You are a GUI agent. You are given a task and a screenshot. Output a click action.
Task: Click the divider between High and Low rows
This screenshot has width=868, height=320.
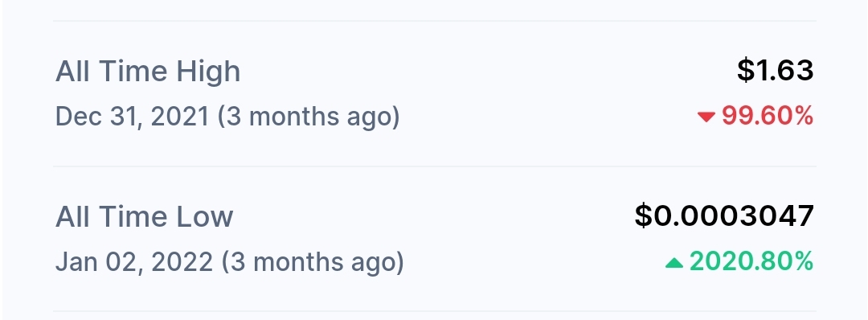click(x=435, y=166)
